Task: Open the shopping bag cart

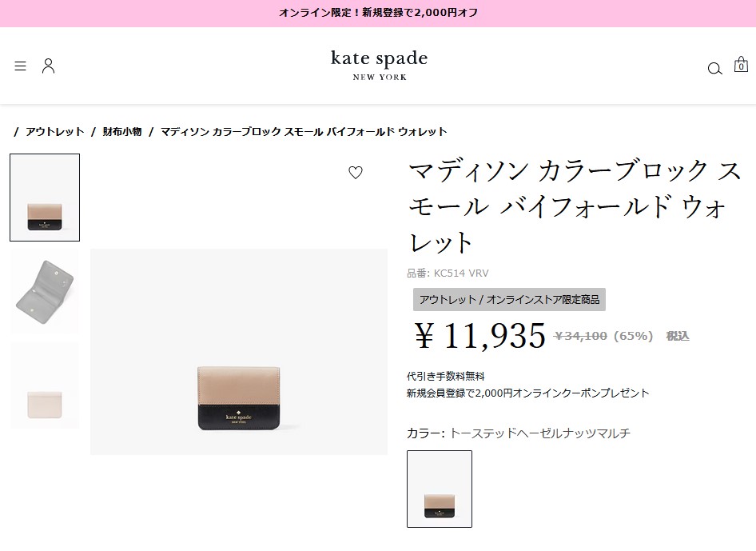Action: tap(741, 65)
